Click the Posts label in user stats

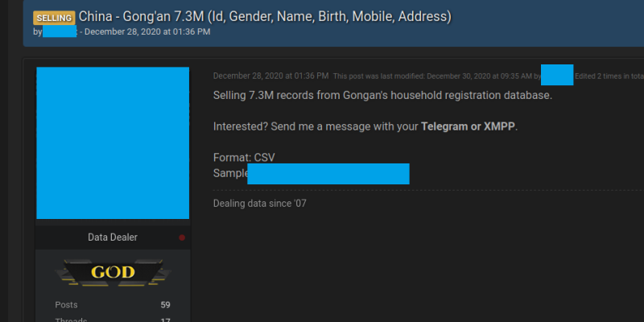pos(66,305)
